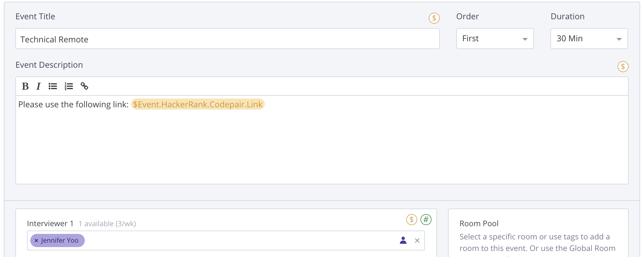Screen dimensions: 644x257
Task: Click the Bold formatting icon
Action: 25,86
